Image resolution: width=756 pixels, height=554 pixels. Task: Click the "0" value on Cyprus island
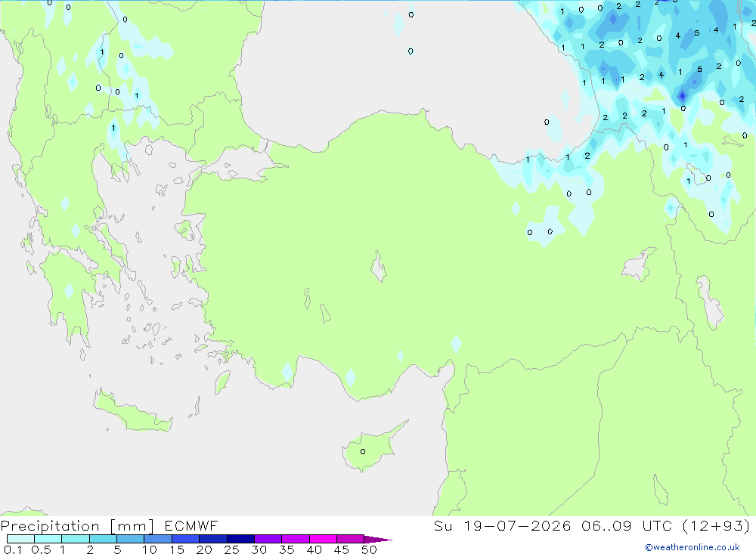[363, 452]
